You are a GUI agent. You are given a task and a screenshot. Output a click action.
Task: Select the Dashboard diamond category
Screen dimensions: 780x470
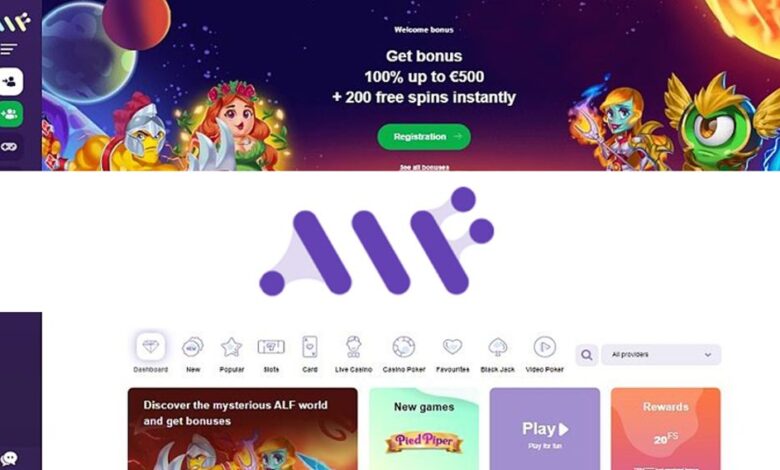pyautogui.click(x=151, y=353)
